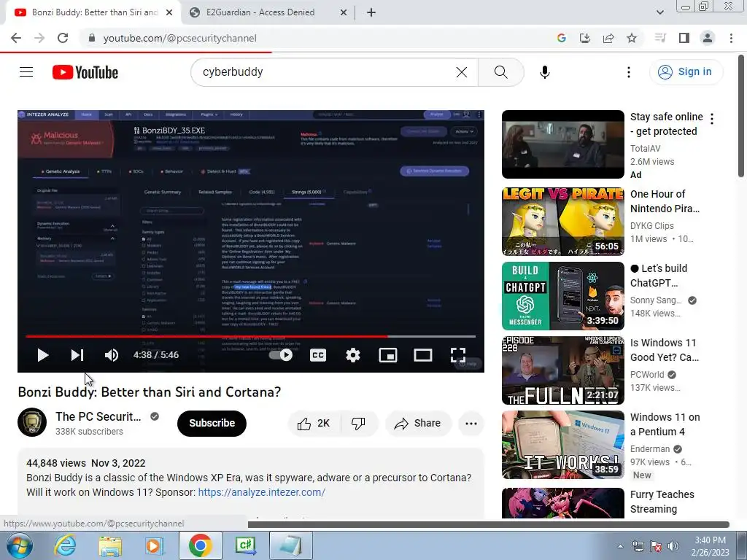The width and height of the screenshot is (747, 560).
Task: Like the video with thumbs up
Action: (314, 424)
